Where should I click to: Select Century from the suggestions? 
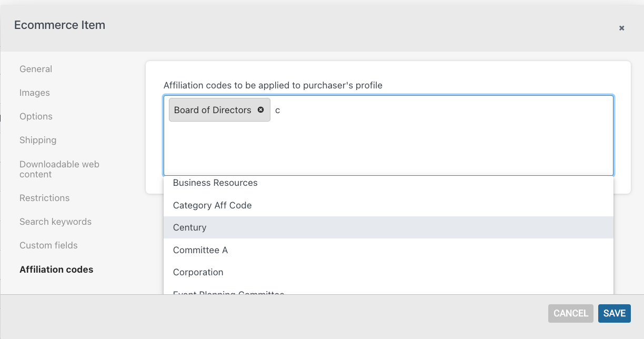[388, 227]
